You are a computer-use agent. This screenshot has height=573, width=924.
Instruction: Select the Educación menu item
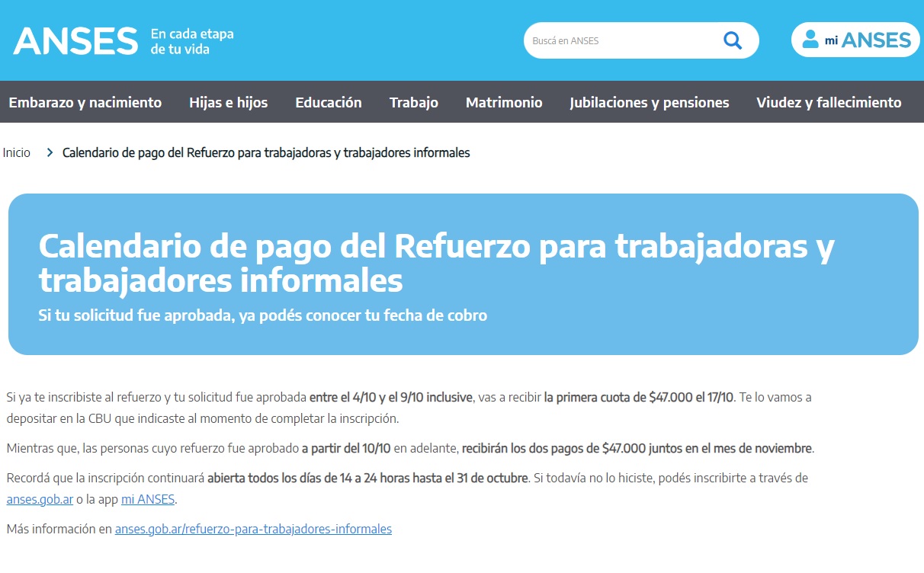pos(329,102)
